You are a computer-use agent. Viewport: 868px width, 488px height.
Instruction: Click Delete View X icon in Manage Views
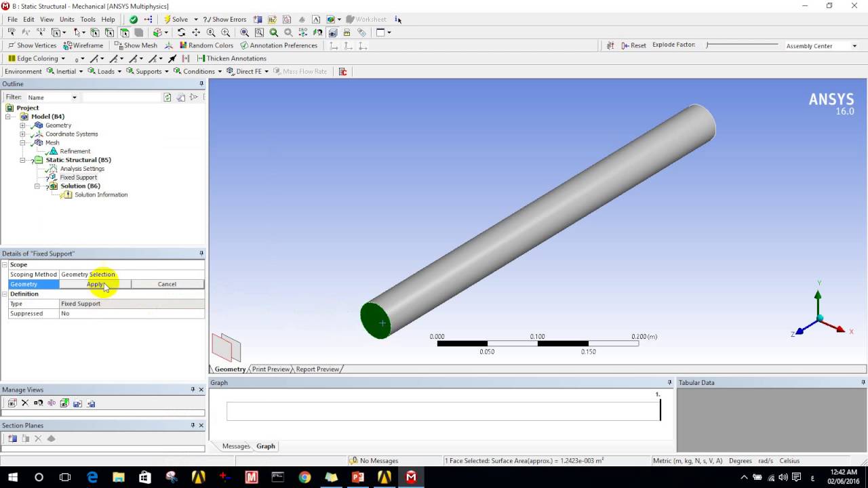(x=25, y=403)
